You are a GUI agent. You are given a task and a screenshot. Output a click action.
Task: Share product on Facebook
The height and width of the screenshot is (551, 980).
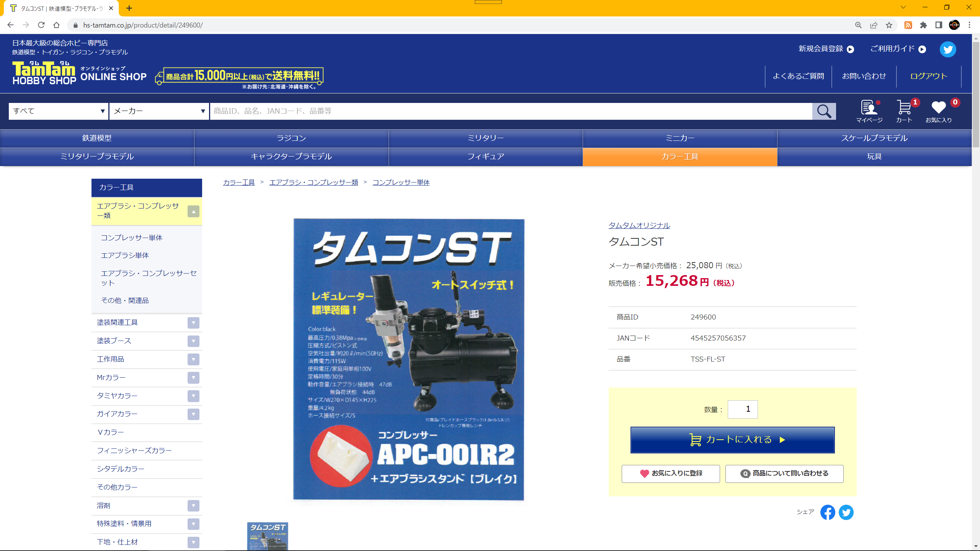point(828,512)
